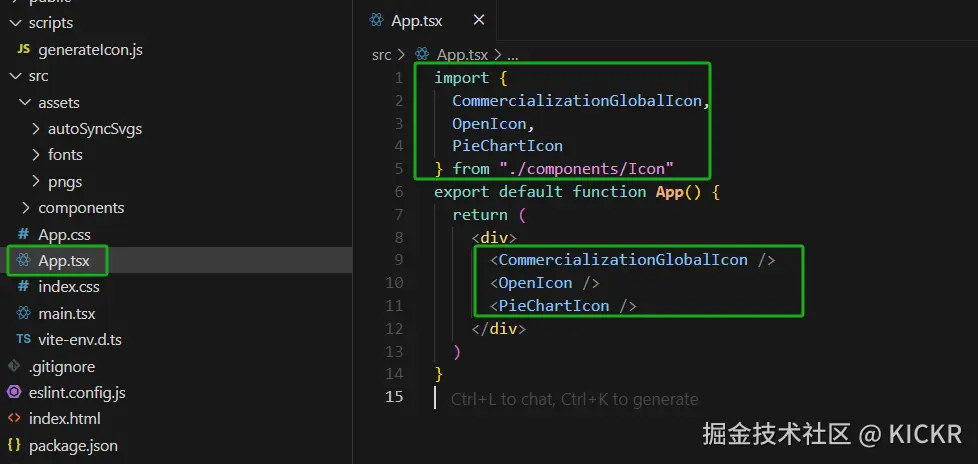The image size is (978, 464).
Task: Expand the fonts folder
Action: [x=35, y=155]
